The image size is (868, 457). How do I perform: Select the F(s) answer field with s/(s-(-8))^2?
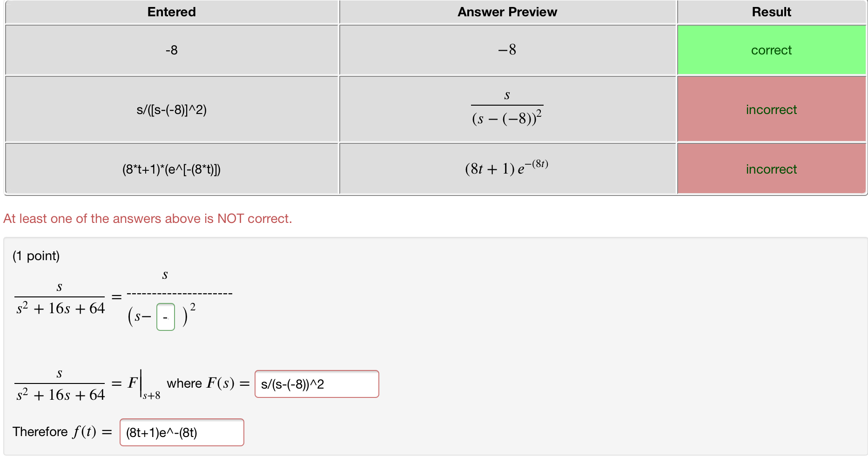click(316, 384)
